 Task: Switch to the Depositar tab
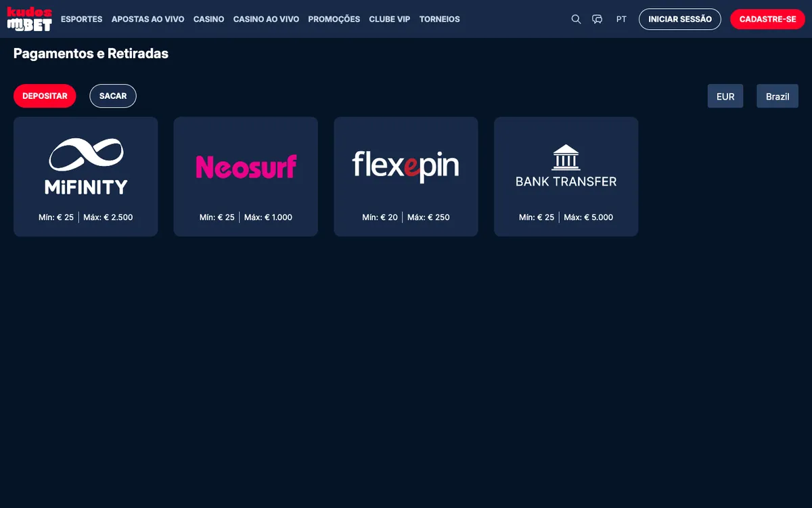tap(45, 96)
